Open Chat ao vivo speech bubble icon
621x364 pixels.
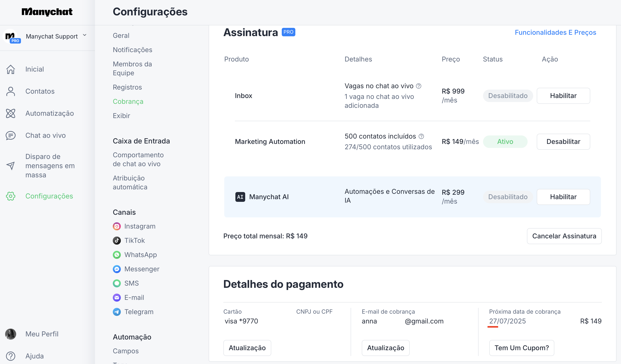coord(11,135)
